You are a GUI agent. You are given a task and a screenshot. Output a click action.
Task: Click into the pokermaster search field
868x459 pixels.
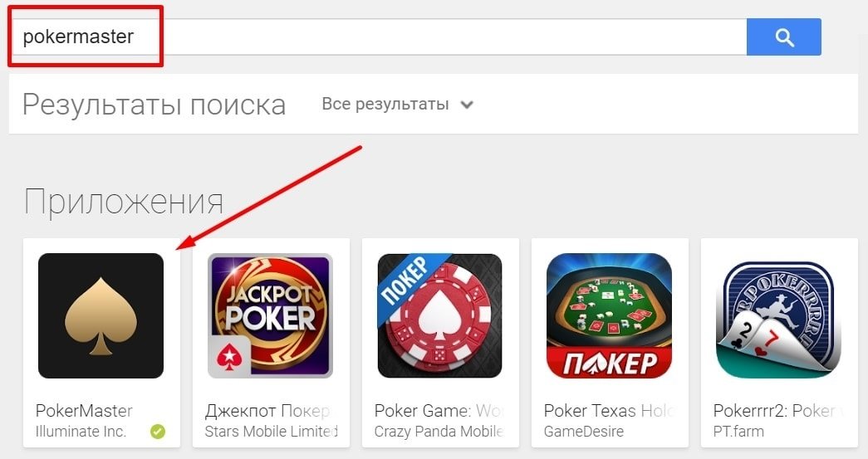(x=379, y=37)
